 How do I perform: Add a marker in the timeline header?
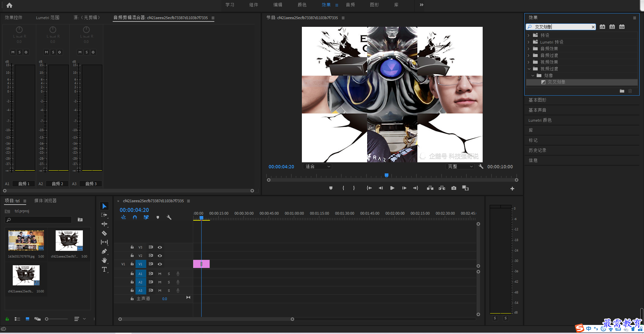(x=158, y=217)
